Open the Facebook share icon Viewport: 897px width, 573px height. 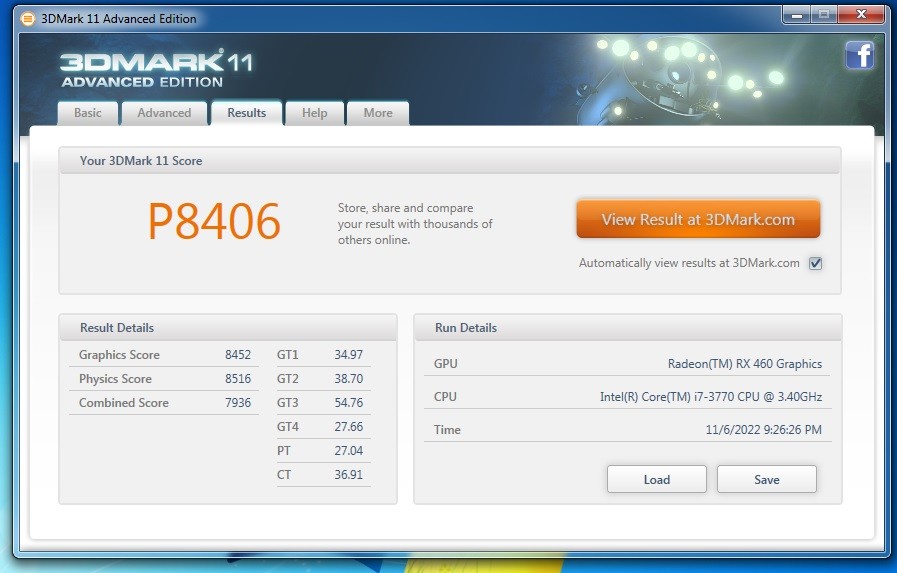pos(859,56)
